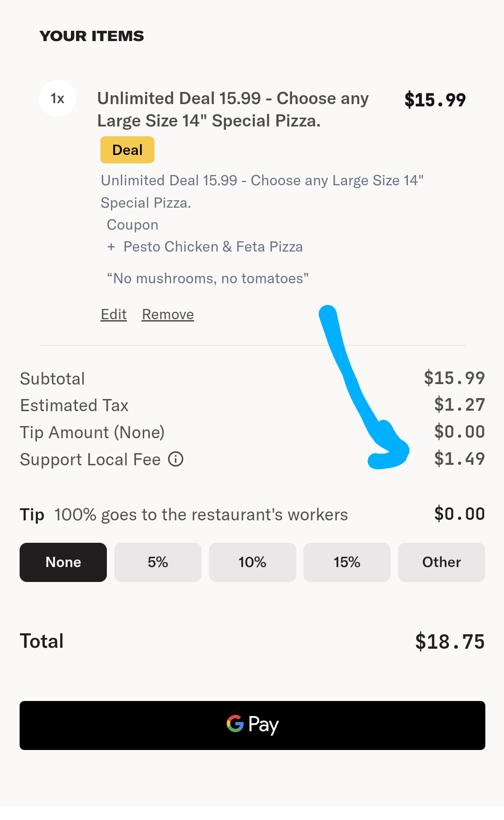Open the Other custom tip option
Image resolution: width=504 pixels, height=820 pixels.
point(441,562)
